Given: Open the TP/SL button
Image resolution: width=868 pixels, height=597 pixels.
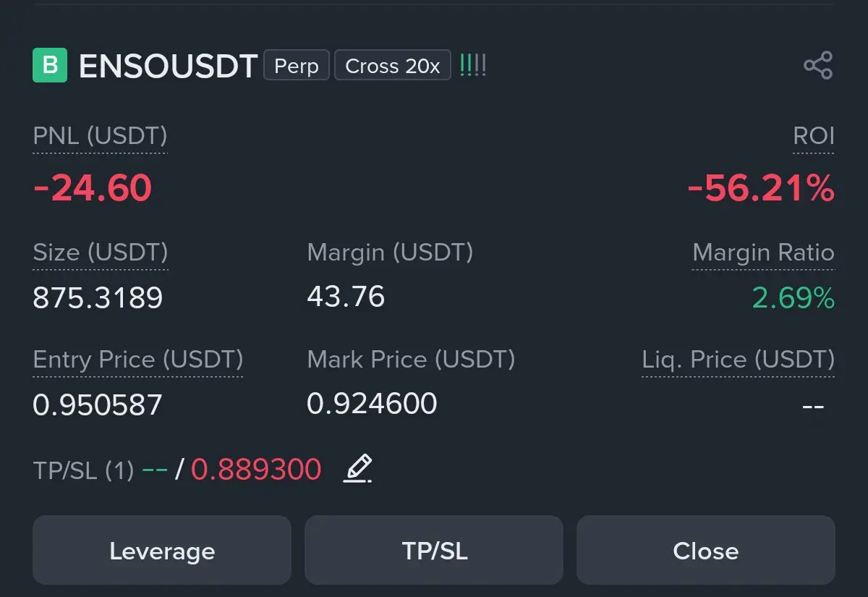Looking at the screenshot, I should (x=434, y=551).
